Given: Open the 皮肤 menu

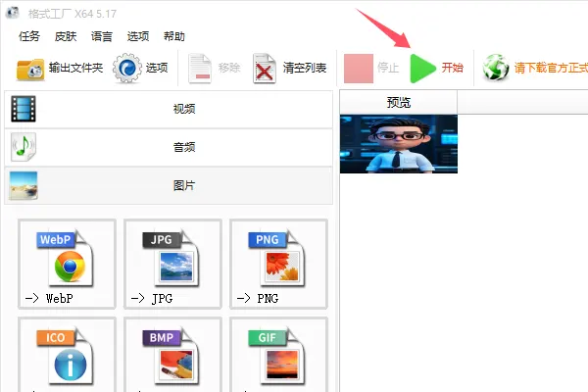Looking at the screenshot, I should (66, 36).
